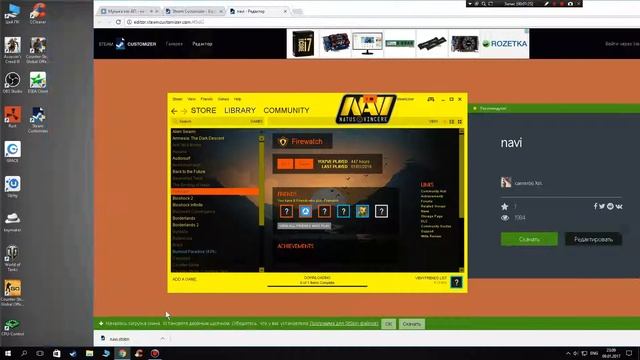
Task: Click the Rozetka ad banner logo
Action: [x=505, y=44]
